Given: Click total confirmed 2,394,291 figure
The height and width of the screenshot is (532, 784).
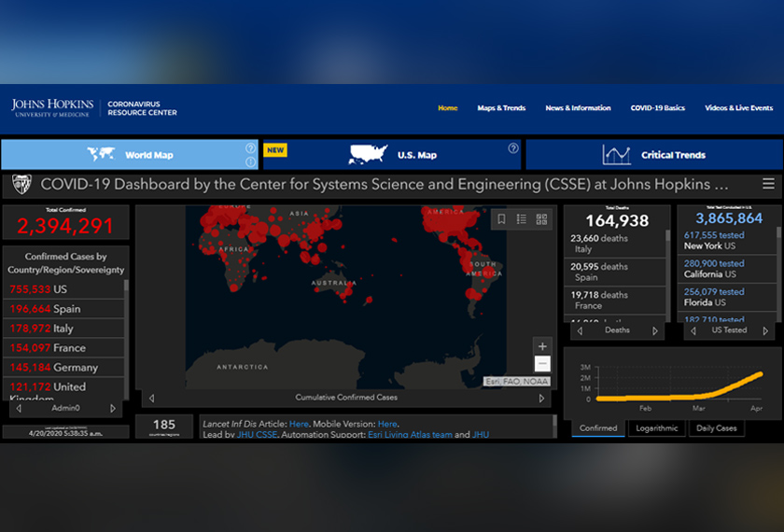Looking at the screenshot, I should click(x=65, y=226).
